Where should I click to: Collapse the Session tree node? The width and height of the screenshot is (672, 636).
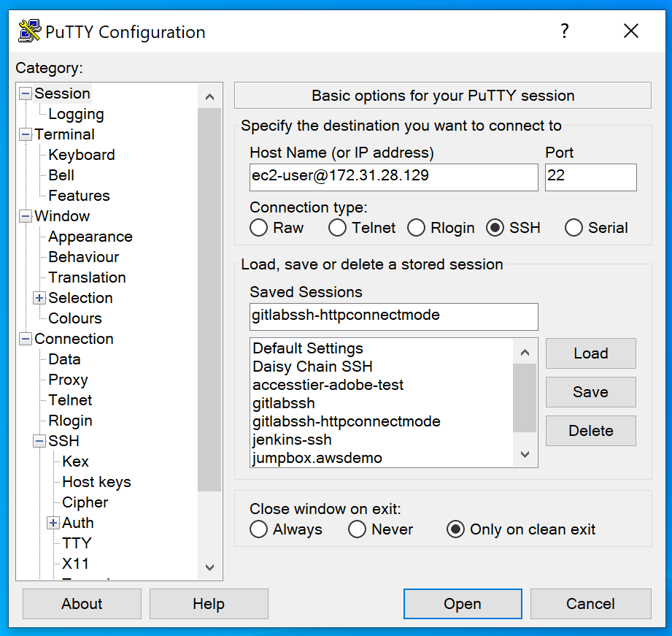point(26,93)
